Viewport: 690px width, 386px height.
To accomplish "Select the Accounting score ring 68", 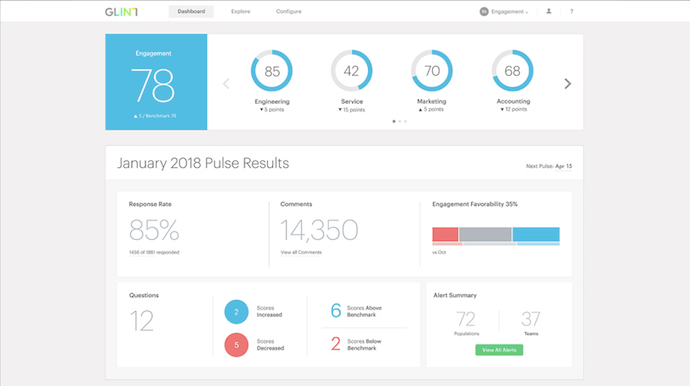I will pyautogui.click(x=512, y=71).
